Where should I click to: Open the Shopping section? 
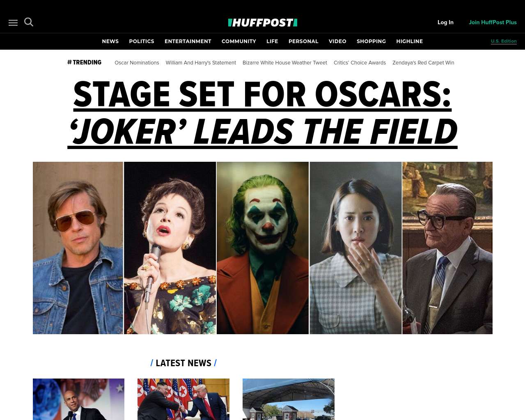(371, 41)
